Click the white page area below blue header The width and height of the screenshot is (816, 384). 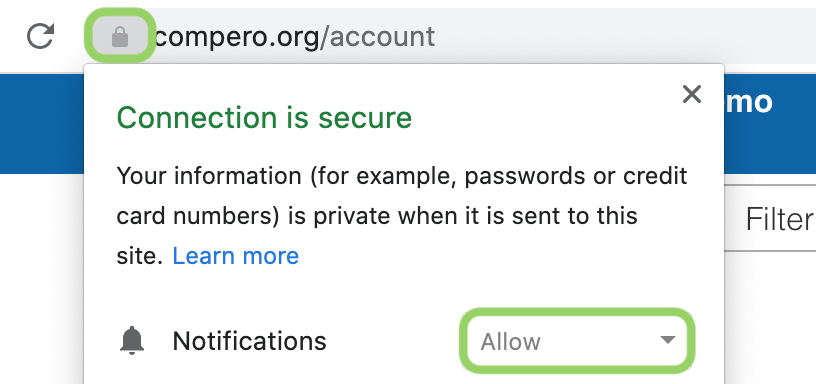42,278
